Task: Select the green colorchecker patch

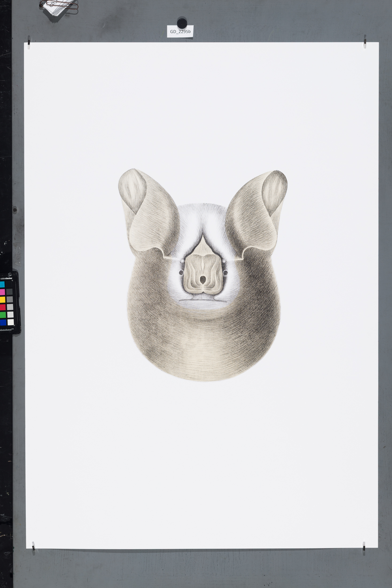Action: [2, 315]
